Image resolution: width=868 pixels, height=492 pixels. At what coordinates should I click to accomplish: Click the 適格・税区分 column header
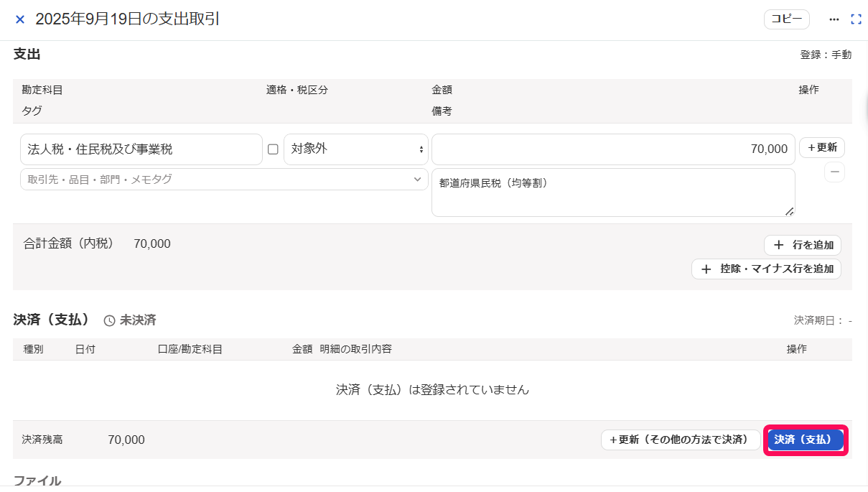click(x=297, y=90)
